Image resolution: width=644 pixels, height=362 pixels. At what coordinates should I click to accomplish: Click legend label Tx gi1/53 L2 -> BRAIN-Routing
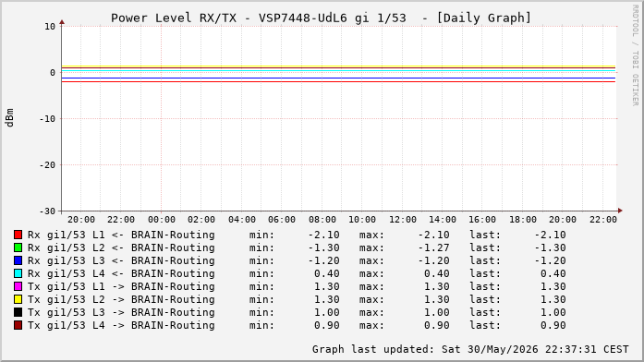click(121, 299)
